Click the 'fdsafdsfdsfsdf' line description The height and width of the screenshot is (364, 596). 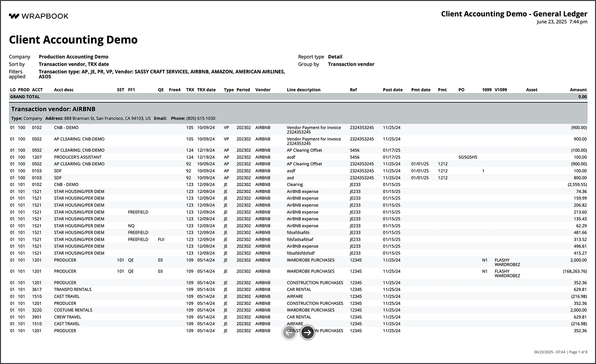click(300, 253)
